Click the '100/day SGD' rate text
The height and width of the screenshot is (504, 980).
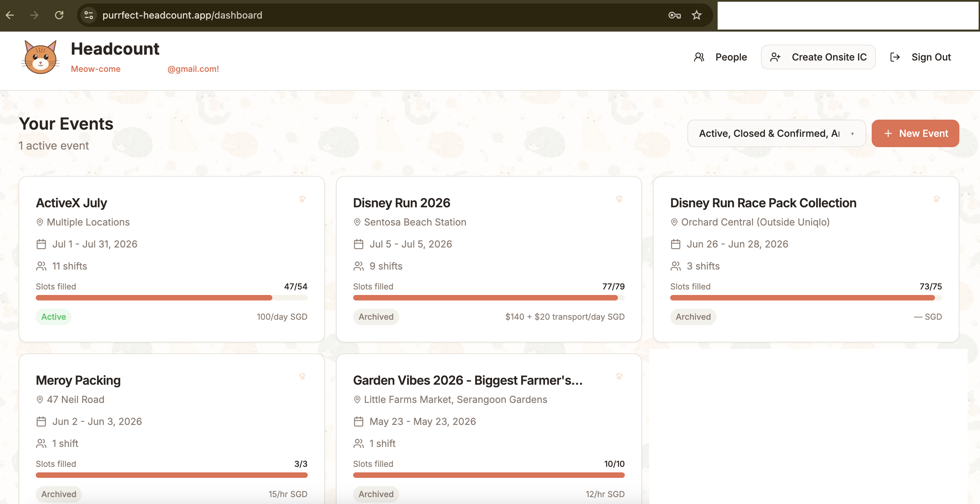[282, 317]
